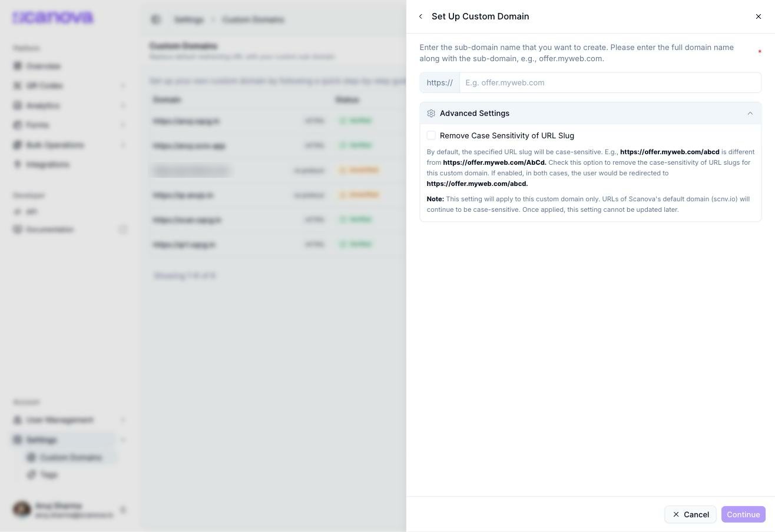Click the Forms sidebar icon
The height and width of the screenshot is (532, 775).
(x=18, y=125)
